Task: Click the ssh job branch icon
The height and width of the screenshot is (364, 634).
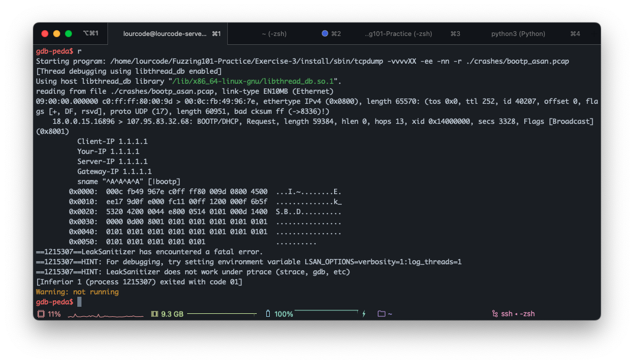Action: [495, 314]
